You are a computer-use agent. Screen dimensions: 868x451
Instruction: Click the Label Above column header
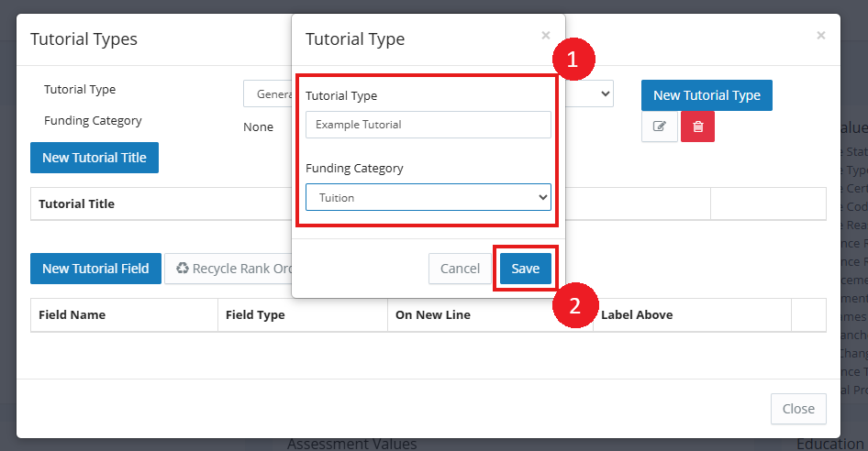[x=637, y=314]
